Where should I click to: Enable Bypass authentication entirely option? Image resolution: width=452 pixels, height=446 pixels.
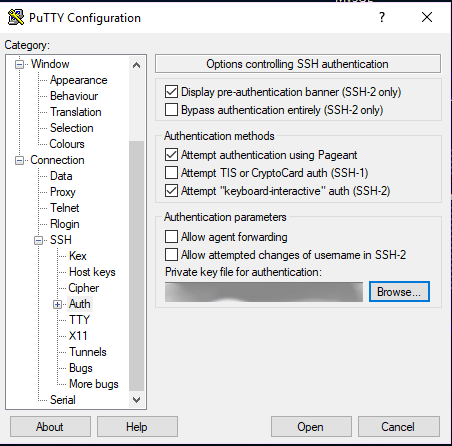[171, 110]
